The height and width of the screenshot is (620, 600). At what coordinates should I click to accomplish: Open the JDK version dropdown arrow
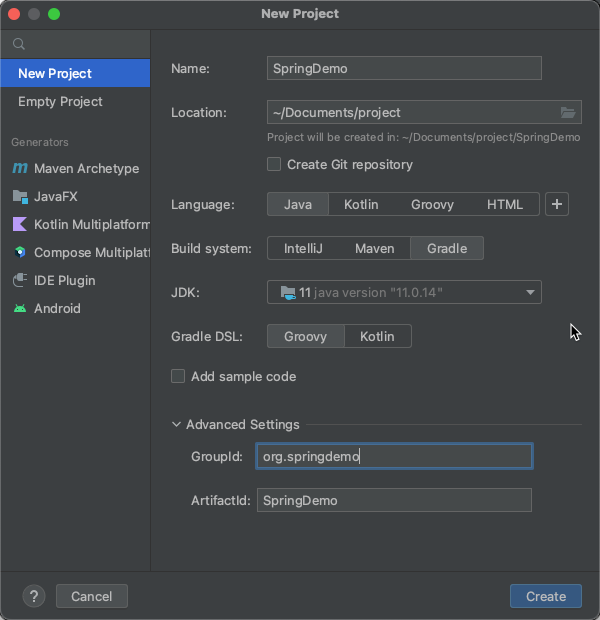[x=530, y=293]
